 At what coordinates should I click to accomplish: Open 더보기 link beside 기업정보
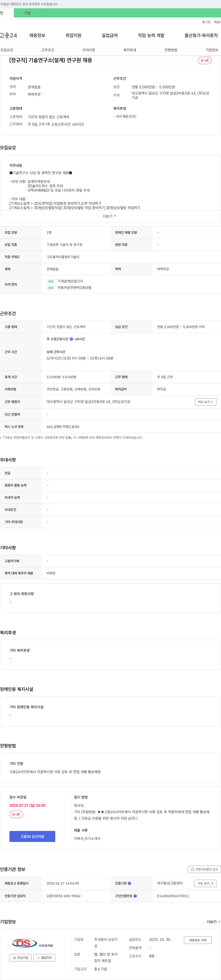click(x=213, y=922)
